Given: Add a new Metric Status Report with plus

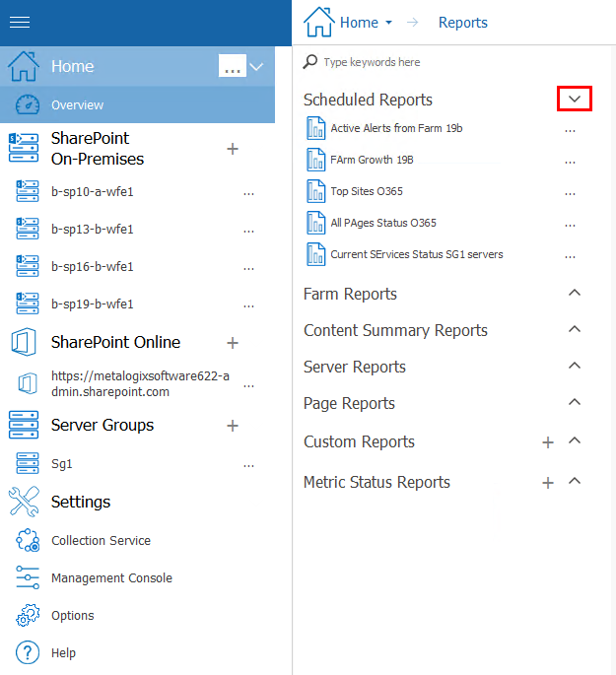Looking at the screenshot, I should point(548,483).
